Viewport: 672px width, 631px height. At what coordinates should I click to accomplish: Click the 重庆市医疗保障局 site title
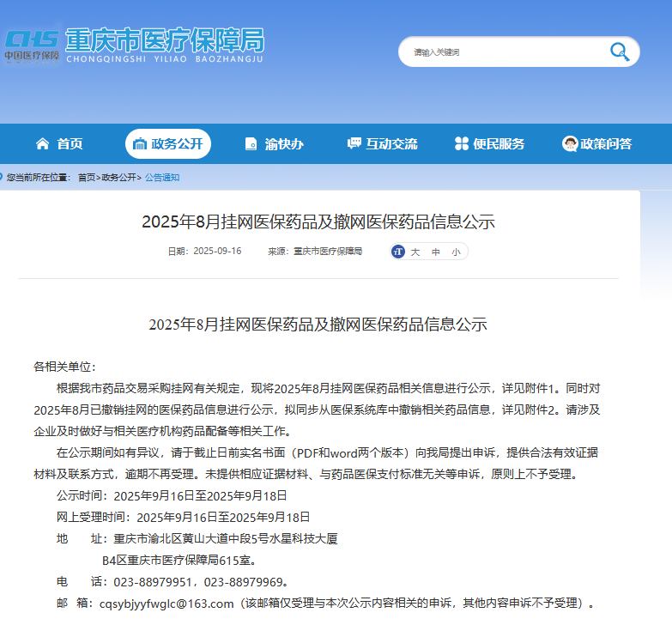coord(165,45)
